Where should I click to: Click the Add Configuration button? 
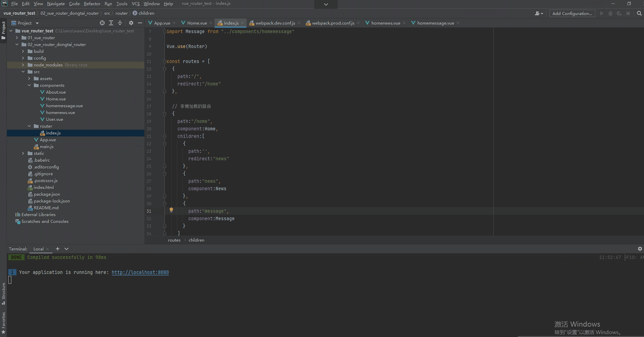pos(572,14)
